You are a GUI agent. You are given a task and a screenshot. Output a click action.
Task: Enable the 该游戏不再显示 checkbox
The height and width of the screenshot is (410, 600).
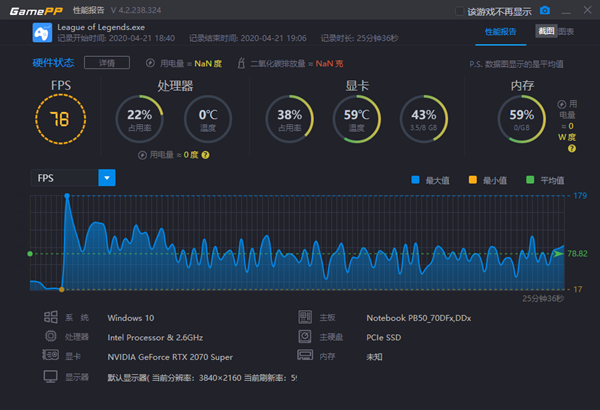[459, 11]
